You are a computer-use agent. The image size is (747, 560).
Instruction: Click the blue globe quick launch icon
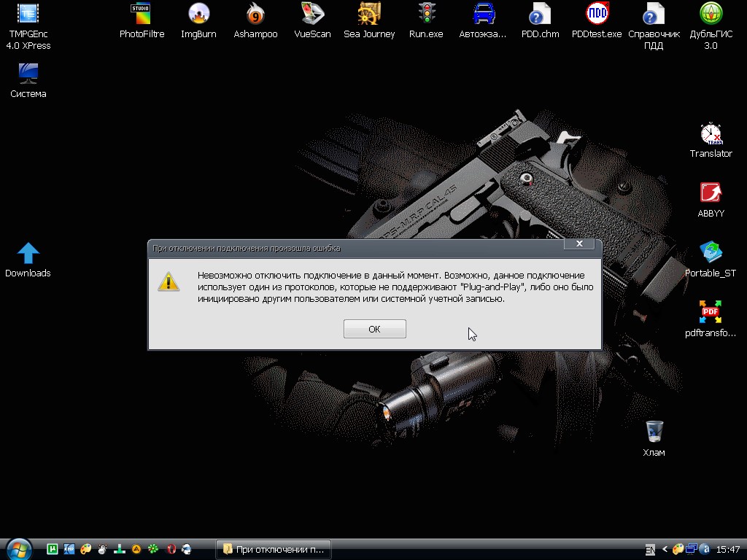click(187, 549)
